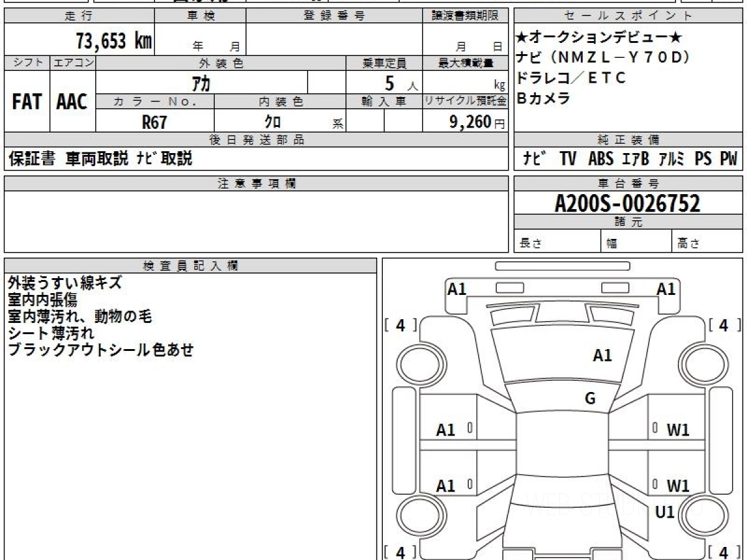The image size is (747, 560).
Task: Click the アカ exterior color cell
Action: click(x=202, y=82)
